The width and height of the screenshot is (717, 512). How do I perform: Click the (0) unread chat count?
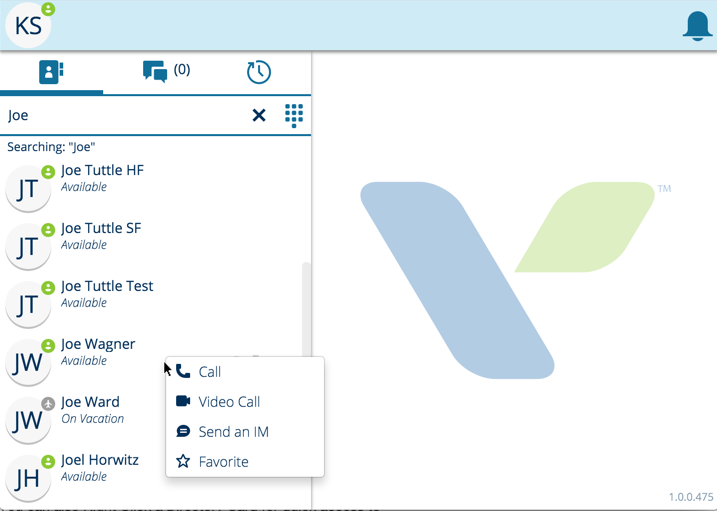[182, 69]
